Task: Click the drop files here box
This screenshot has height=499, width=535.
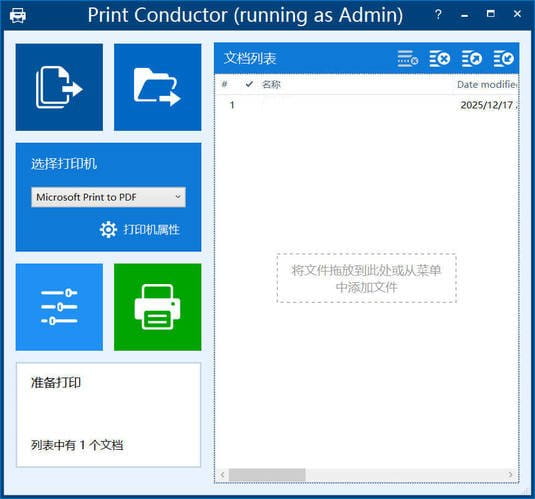Action: (x=366, y=278)
